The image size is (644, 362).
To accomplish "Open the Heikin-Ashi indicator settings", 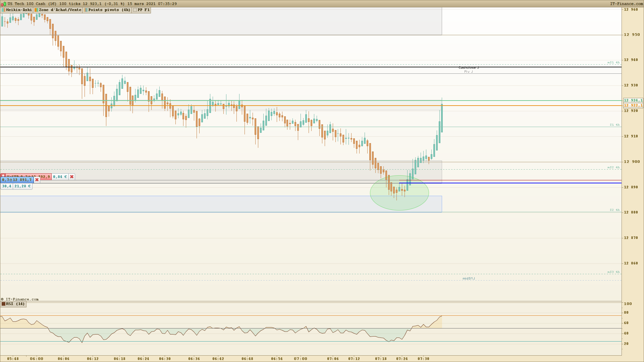I will pos(18,10).
